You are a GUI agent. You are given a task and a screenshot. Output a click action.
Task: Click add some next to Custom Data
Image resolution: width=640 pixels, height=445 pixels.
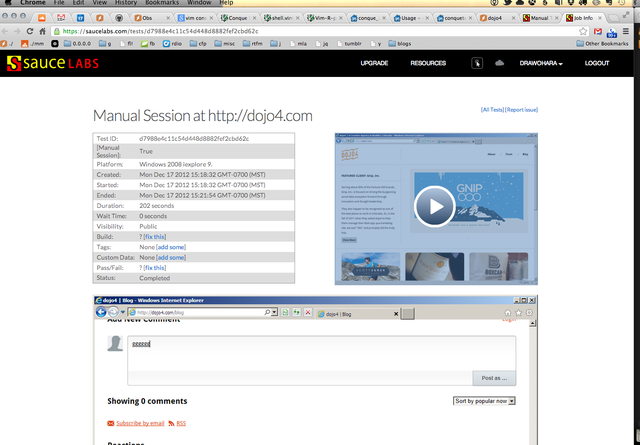[x=171, y=258]
